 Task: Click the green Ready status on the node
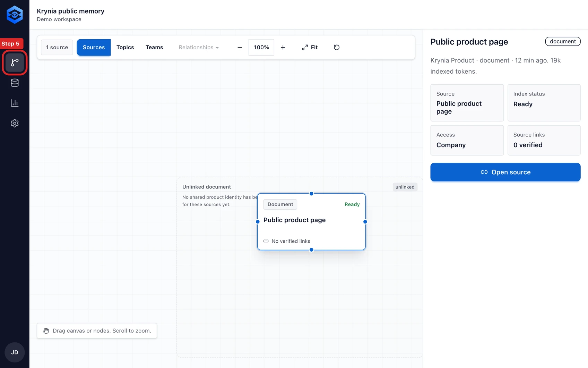click(352, 204)
